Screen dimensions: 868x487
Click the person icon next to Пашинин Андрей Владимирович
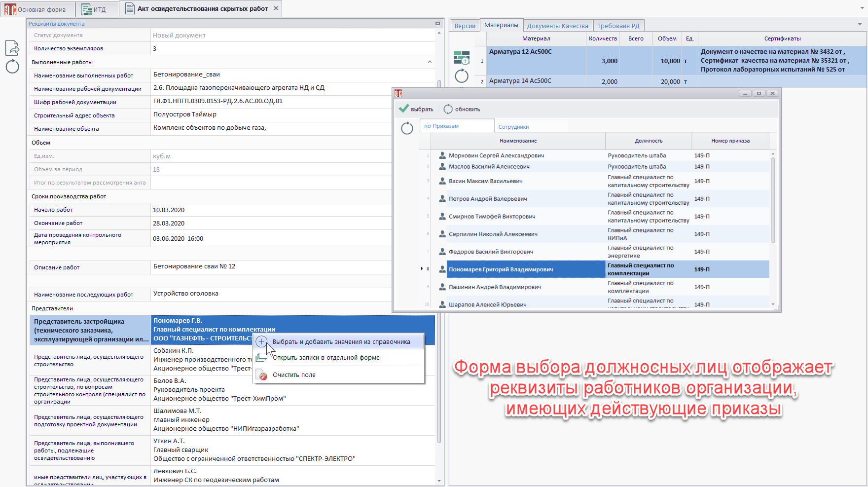[x=442, y=287]
